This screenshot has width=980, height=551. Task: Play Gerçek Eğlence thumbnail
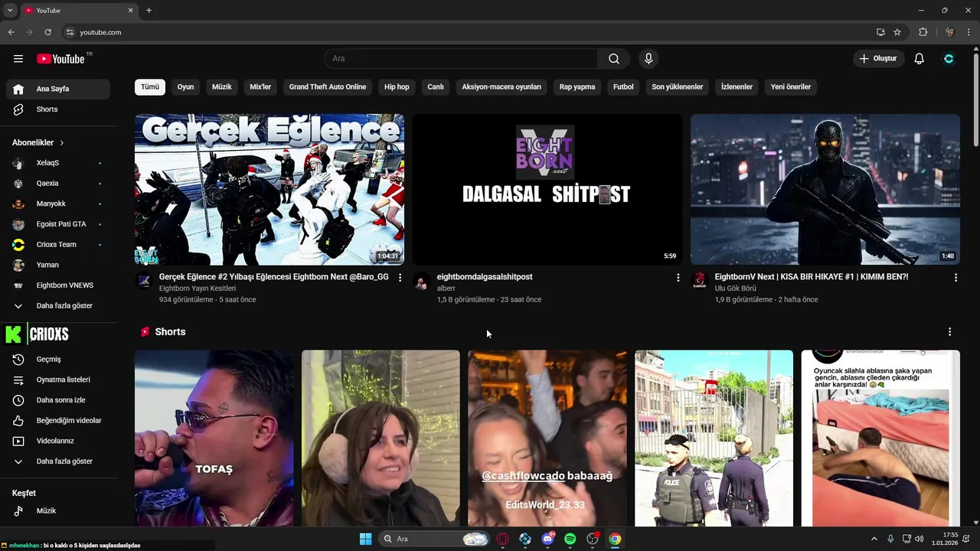click(x=269, y=190)
